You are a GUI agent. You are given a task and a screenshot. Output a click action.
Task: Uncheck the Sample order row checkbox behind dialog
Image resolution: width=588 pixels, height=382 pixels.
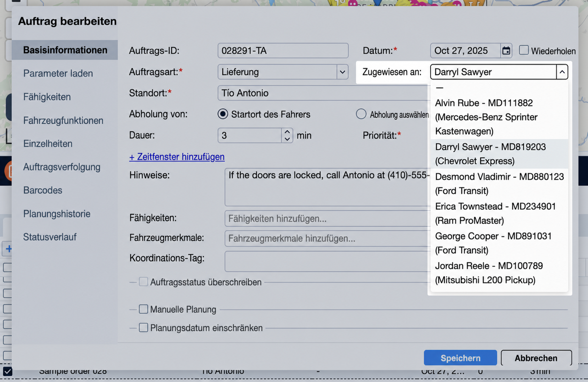click(x=7, y=371)
